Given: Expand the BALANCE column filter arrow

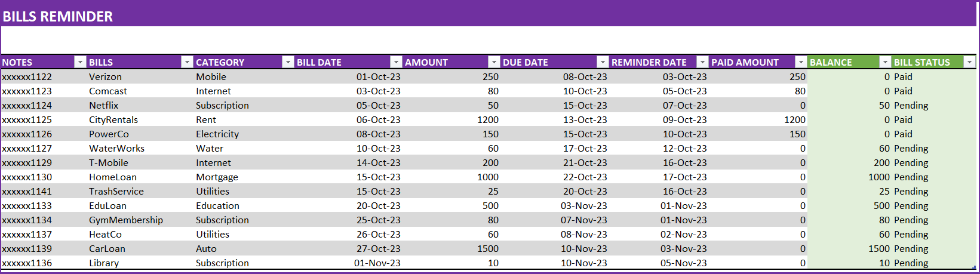Looking at the screenshot, I should [x=885, y=62].
